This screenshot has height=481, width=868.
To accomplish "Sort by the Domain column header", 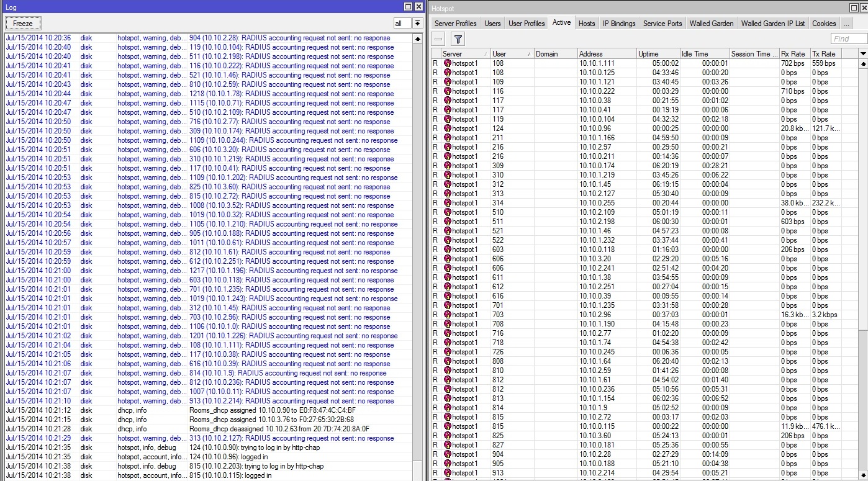I will 555,54.
